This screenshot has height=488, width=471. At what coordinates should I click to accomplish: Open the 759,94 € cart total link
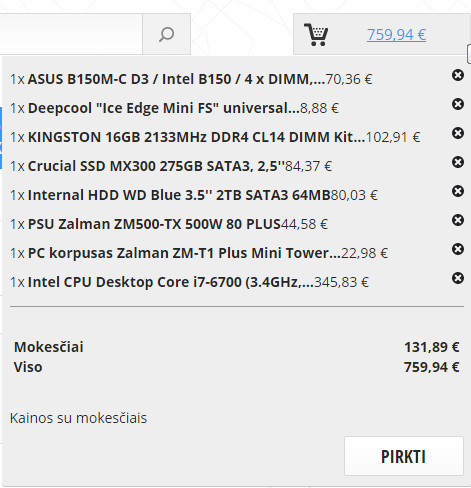(396, 34)
